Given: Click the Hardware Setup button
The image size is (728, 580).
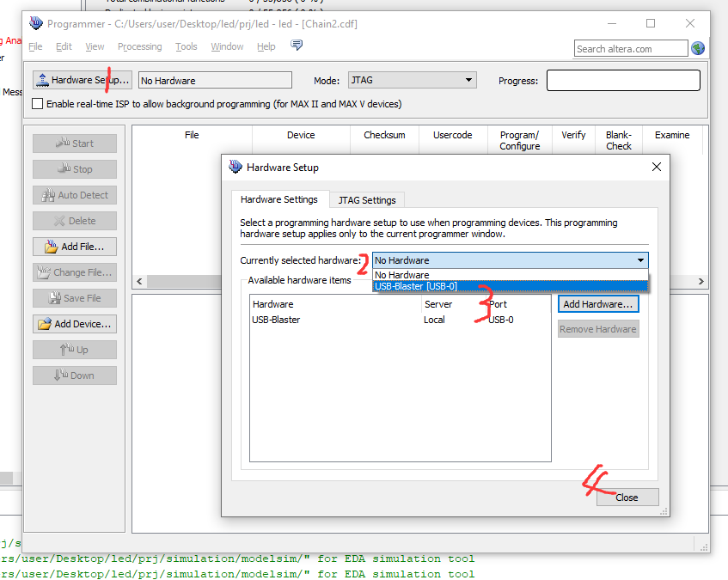Looking at the screenshot, I should point(83,80).
